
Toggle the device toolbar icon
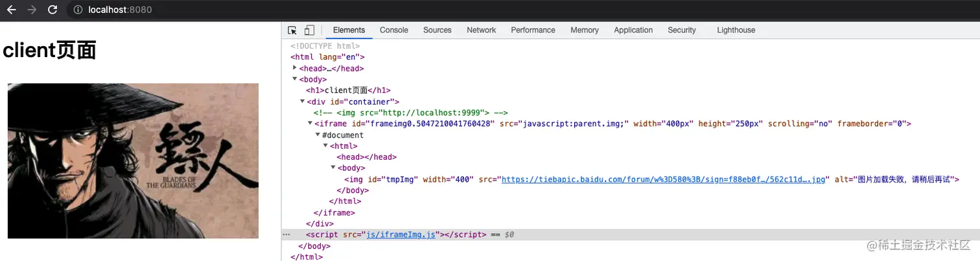309,30
